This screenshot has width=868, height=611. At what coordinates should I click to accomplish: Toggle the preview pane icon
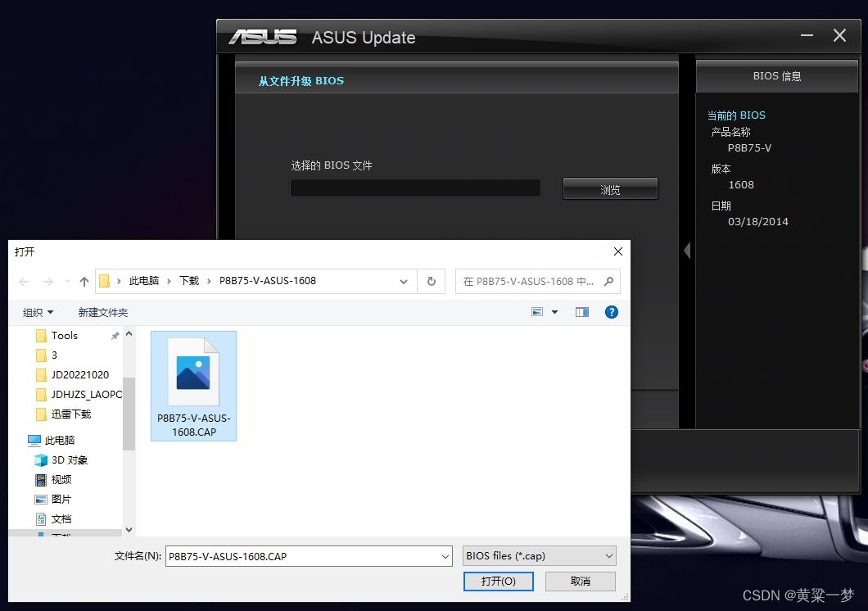click(581, 312)
